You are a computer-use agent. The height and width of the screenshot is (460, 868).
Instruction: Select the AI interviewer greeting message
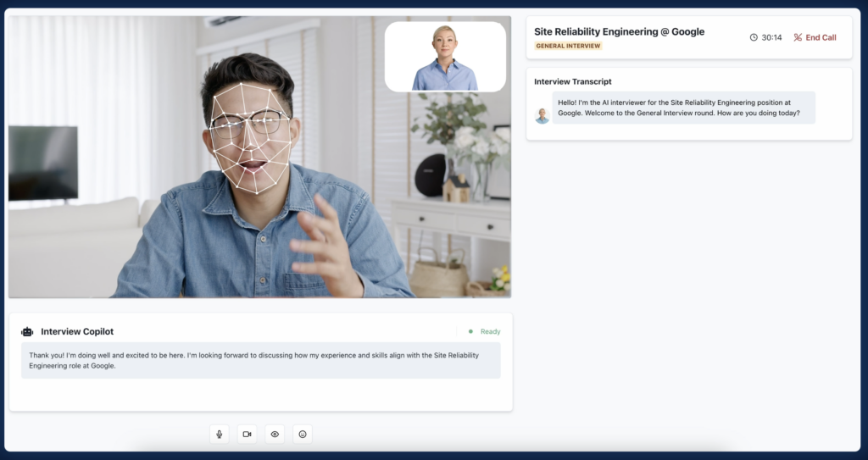[684, 108]
